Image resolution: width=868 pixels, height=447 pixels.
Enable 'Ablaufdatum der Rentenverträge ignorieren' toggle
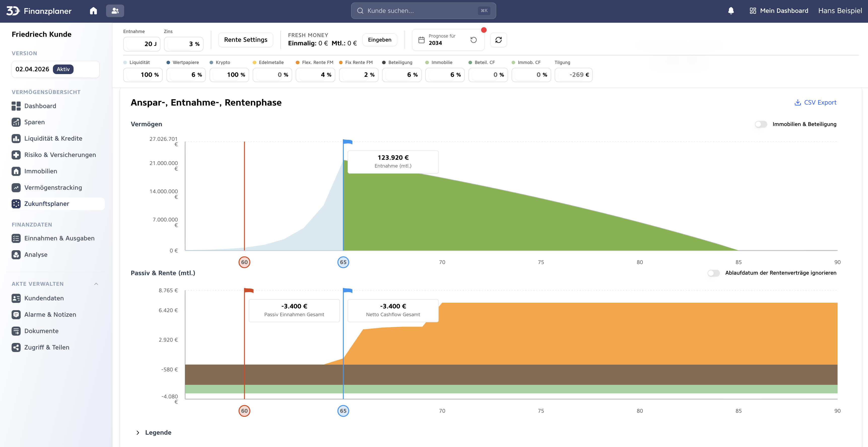pyautogui.click(x=714, y=273)
